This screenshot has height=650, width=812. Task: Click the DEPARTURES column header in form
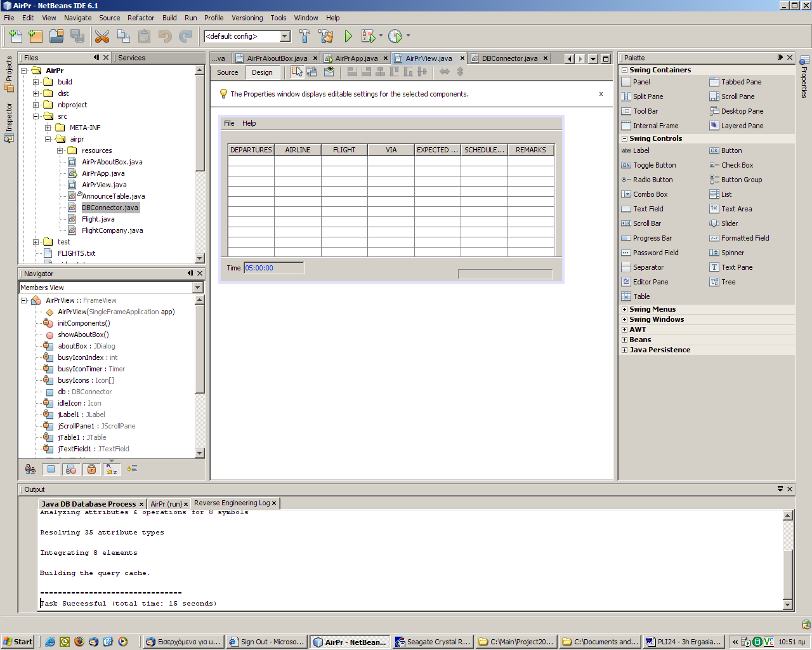[x=251, y=150]
